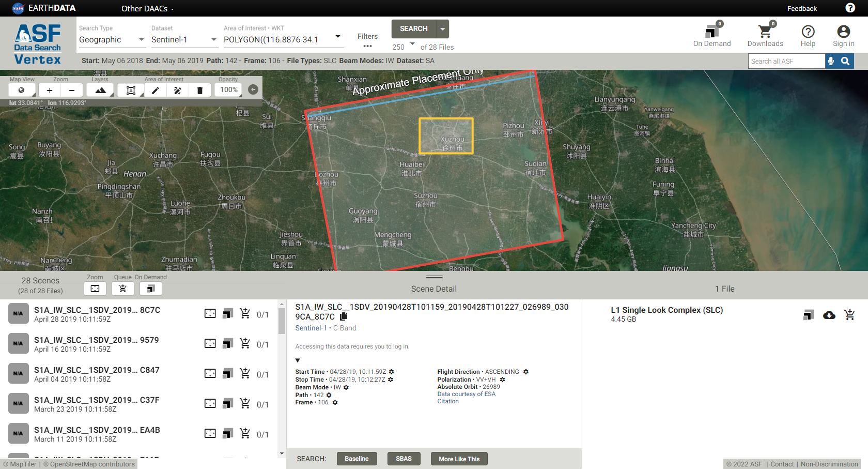Queue all results to Downloads cart
The width and height of the screenshot is (868, 469).
point(123,289)
